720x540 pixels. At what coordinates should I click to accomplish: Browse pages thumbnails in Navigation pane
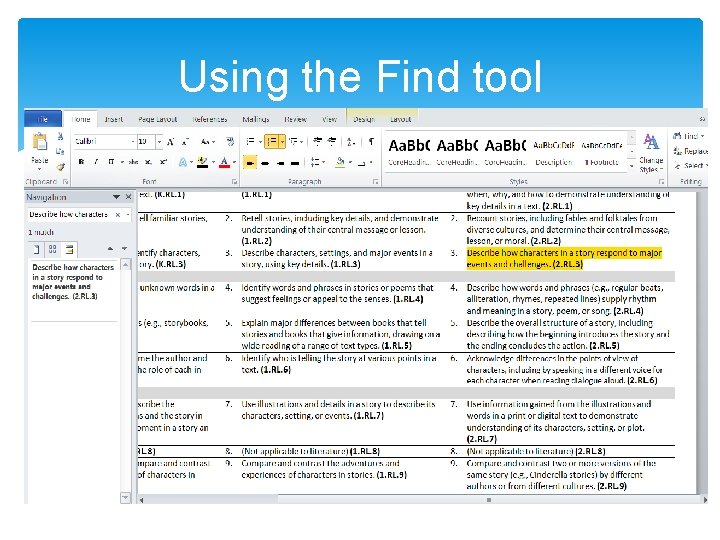click(53, 249)
